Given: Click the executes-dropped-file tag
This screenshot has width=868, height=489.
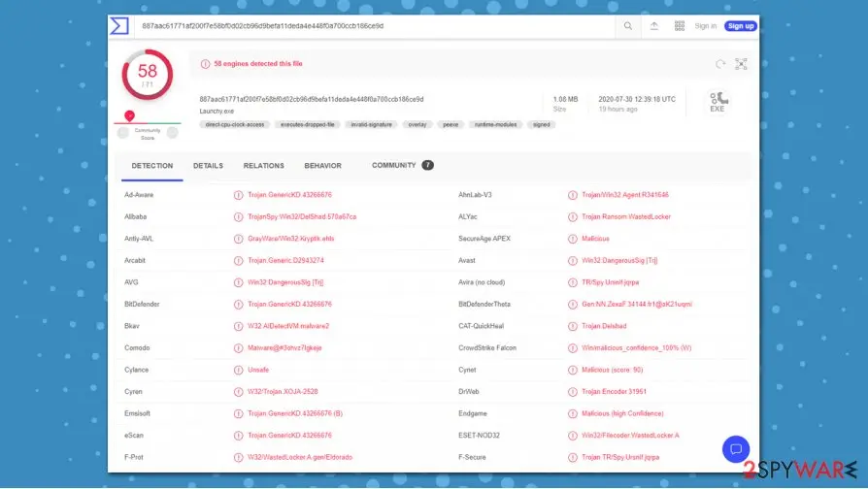Looking at the screenshot, I should pos(307,125).
